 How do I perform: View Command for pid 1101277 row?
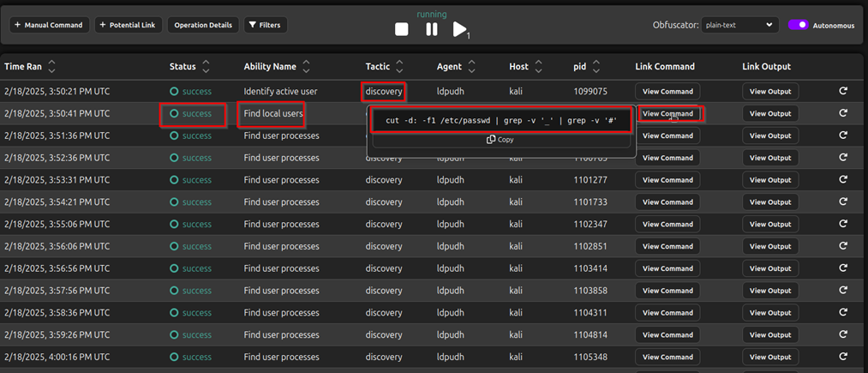tap(667, 180)
